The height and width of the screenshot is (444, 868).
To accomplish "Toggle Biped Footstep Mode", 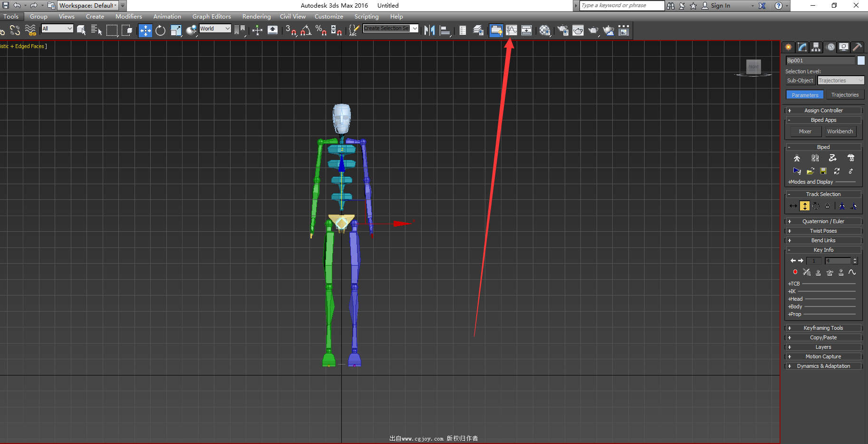I will pos(815,158).
